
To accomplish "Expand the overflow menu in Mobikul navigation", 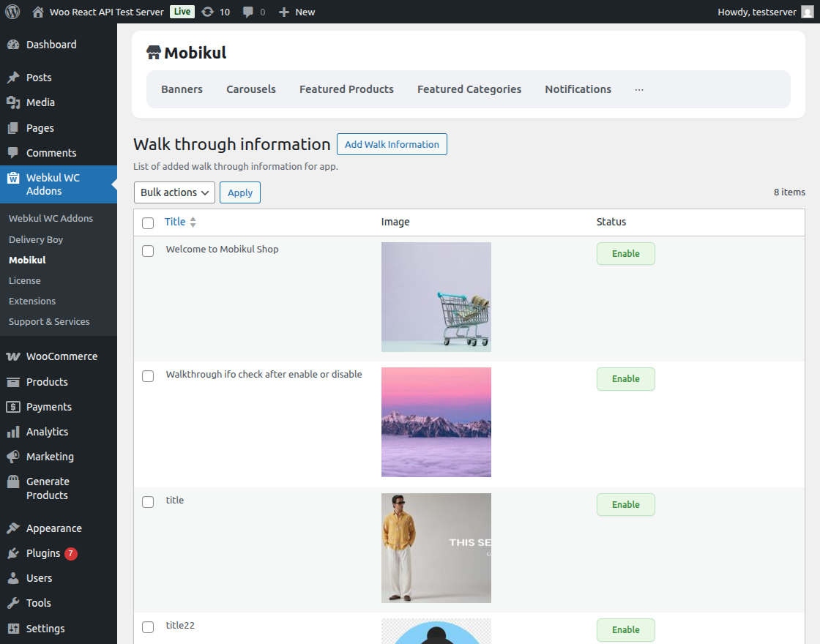I will point(638,89).
